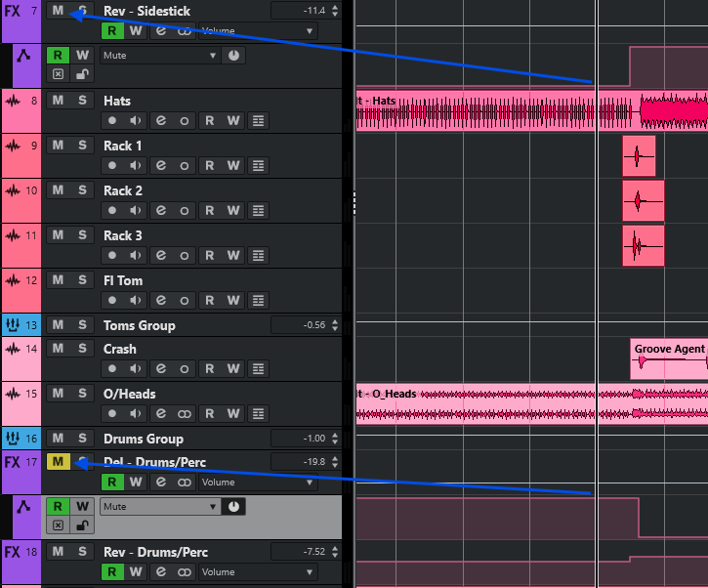Image resolution: width=708 pixels, height=588 pixels.
Task: Mute the Toms Group track
Action: (58, 324)
